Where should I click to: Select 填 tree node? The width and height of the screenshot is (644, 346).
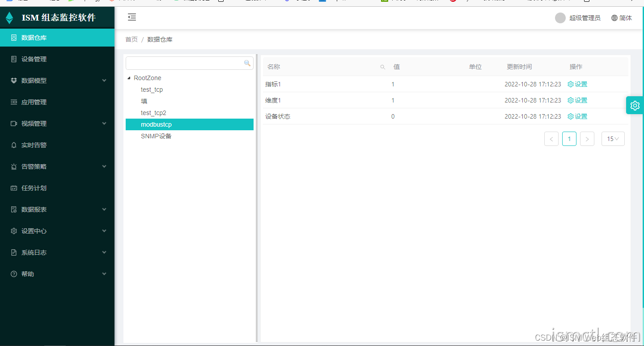pyautogui.click(x=144, y=101)
